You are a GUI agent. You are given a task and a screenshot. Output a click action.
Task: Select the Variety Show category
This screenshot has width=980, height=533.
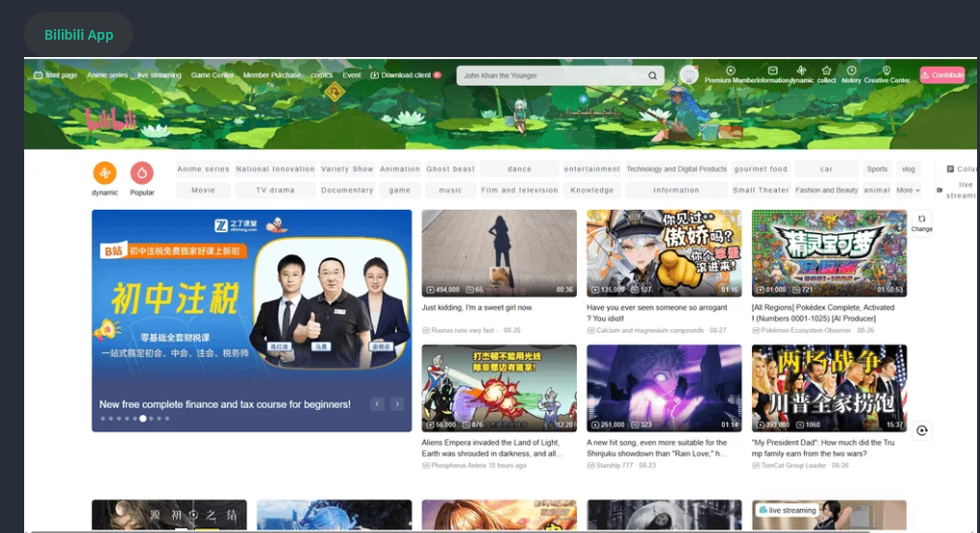pos(347,169)
